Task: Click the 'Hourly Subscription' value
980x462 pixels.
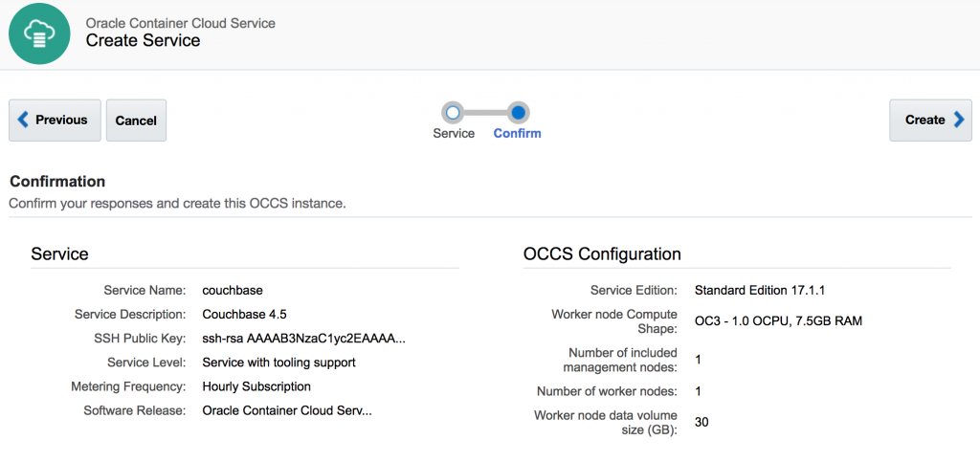Action: [x=256, y=386]
